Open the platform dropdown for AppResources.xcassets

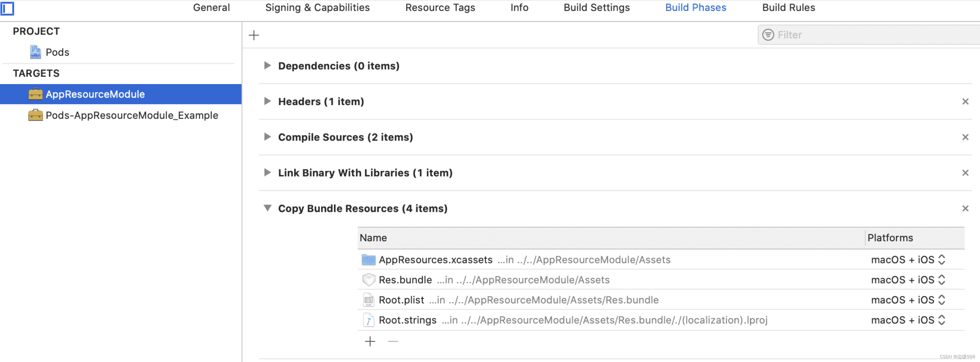(x=942, y=259)
